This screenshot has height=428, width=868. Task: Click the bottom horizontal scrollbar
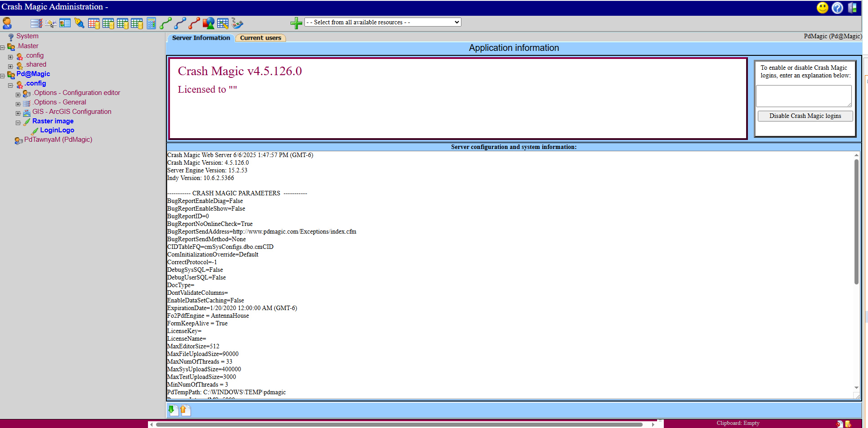coord(398,424)
